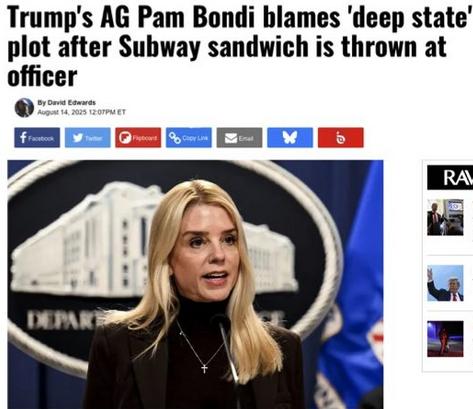Click the white Facebook 'f' logo
Screen dimensions: 473x409
point(23,137)
